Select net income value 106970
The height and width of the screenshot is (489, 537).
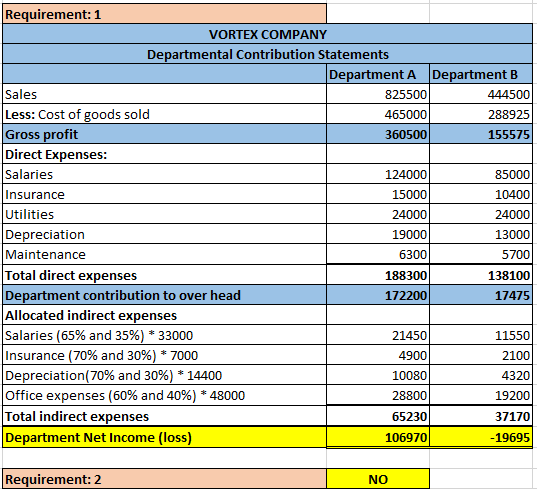click(378, 437)
